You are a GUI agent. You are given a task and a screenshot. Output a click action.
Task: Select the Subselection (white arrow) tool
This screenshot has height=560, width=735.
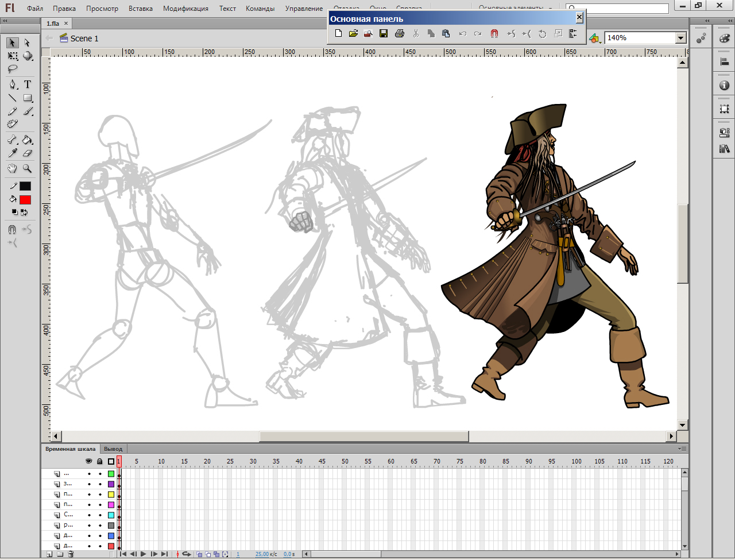tap(27, 43)
